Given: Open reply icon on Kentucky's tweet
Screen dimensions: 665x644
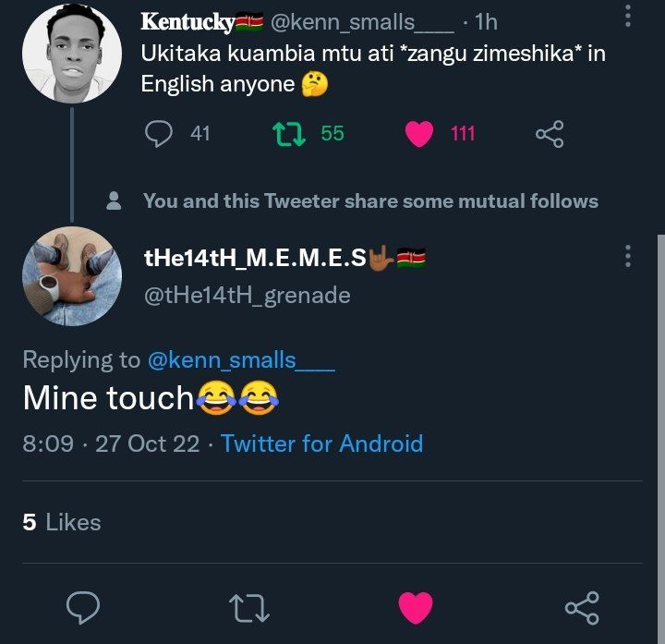Looking at the screenshot, I should click(159, 134).
